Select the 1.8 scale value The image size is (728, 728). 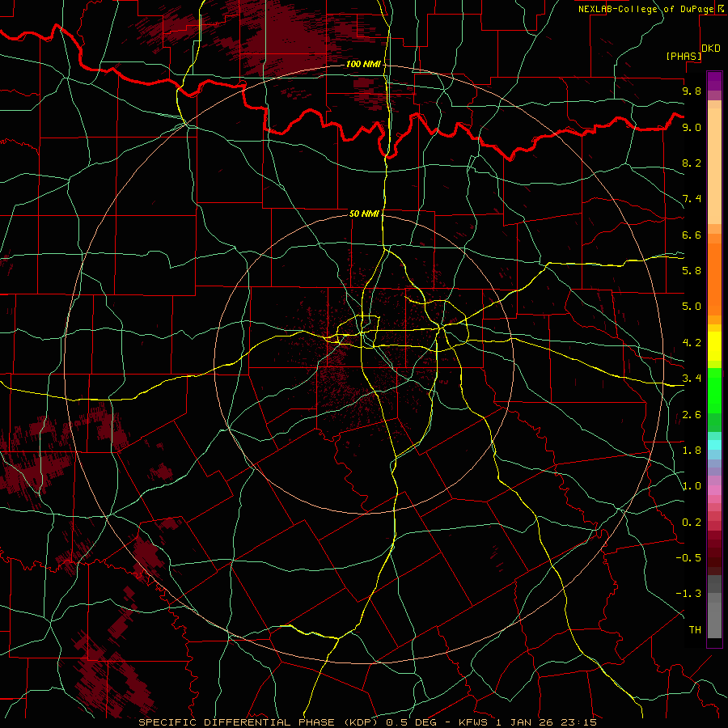(692, 451)
